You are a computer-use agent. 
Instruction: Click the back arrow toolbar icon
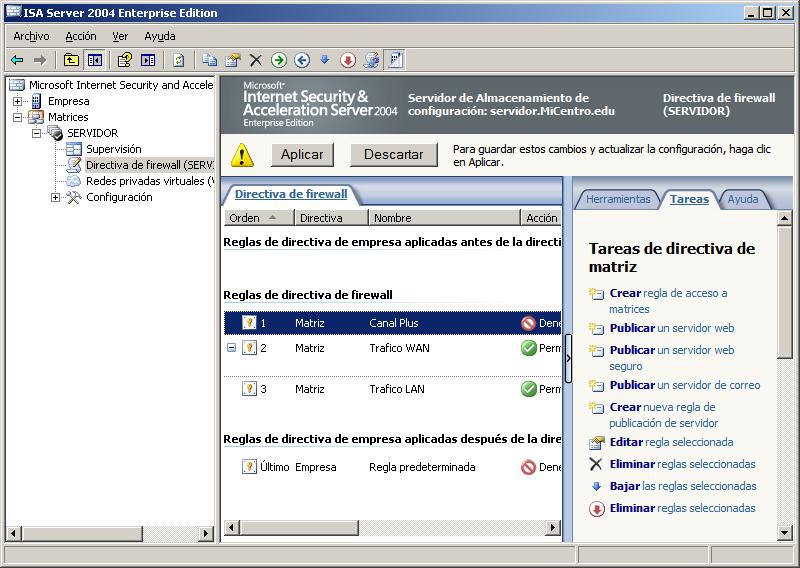[x=17, y=60]
